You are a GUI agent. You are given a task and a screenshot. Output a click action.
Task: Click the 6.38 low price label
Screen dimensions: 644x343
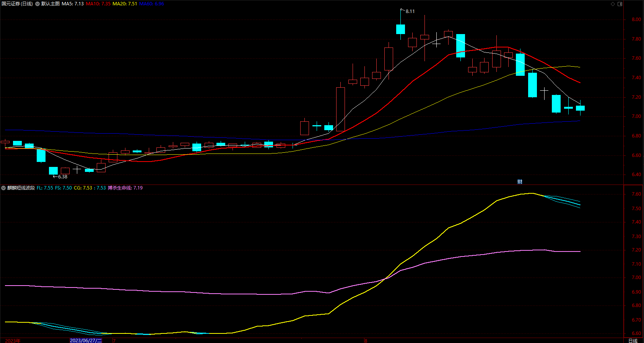click(63, 177)
